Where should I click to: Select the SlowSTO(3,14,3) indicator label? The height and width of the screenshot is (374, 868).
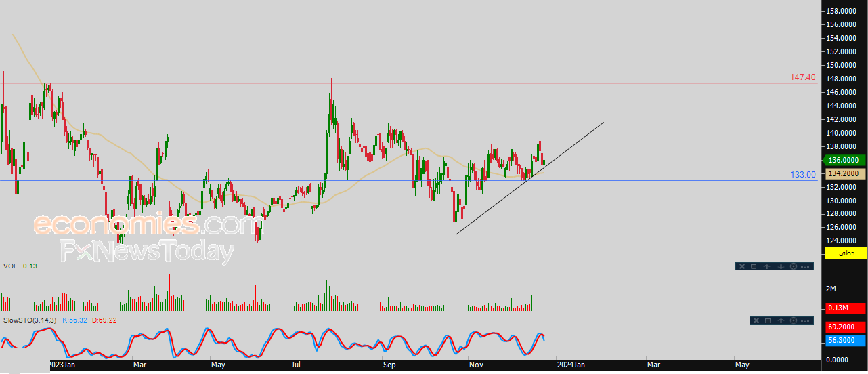(x=31, y=320)
